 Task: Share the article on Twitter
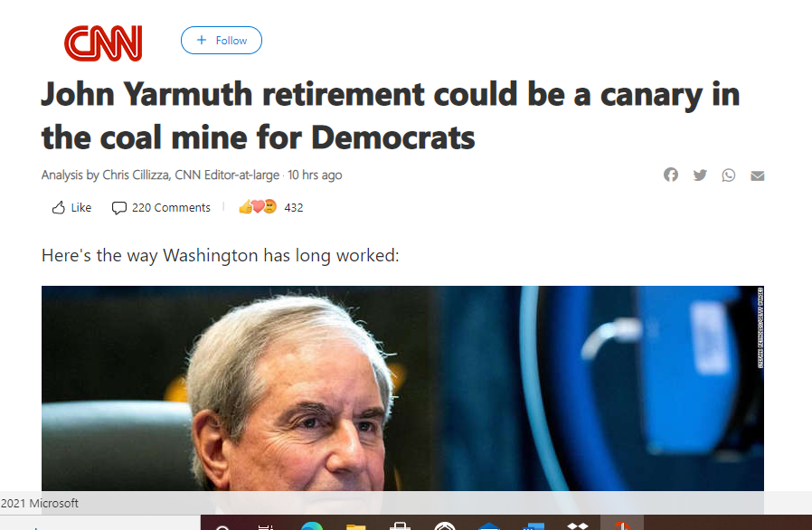700,175
